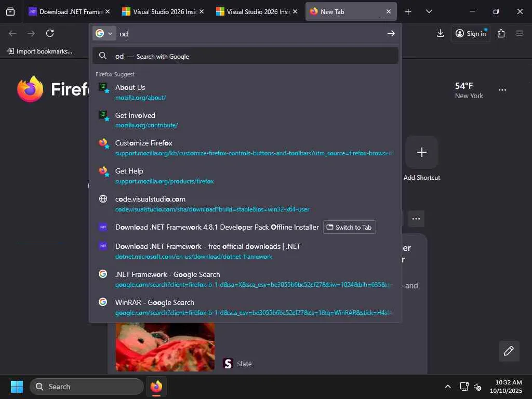Select the Get Involved suggestion
The height and width of the screenshot is (399, 532).
[x=245, y=120]
